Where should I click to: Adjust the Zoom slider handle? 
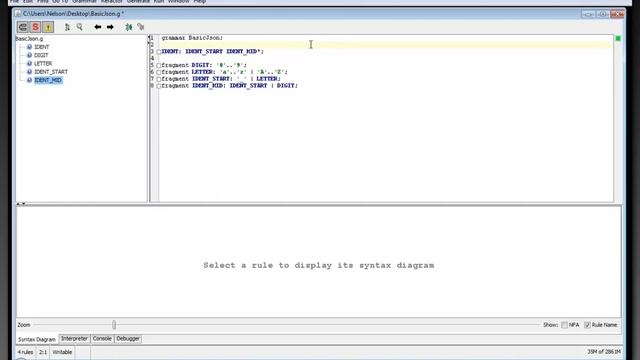(114, 325)
